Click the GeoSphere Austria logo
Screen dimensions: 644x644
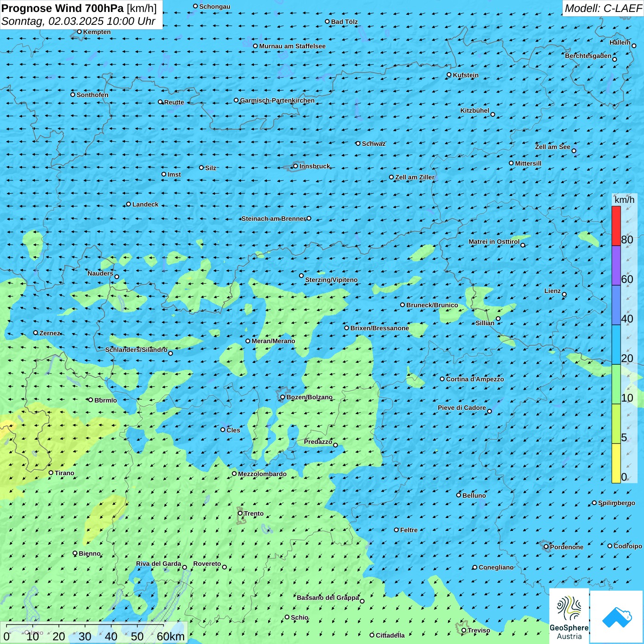(569, 616)
